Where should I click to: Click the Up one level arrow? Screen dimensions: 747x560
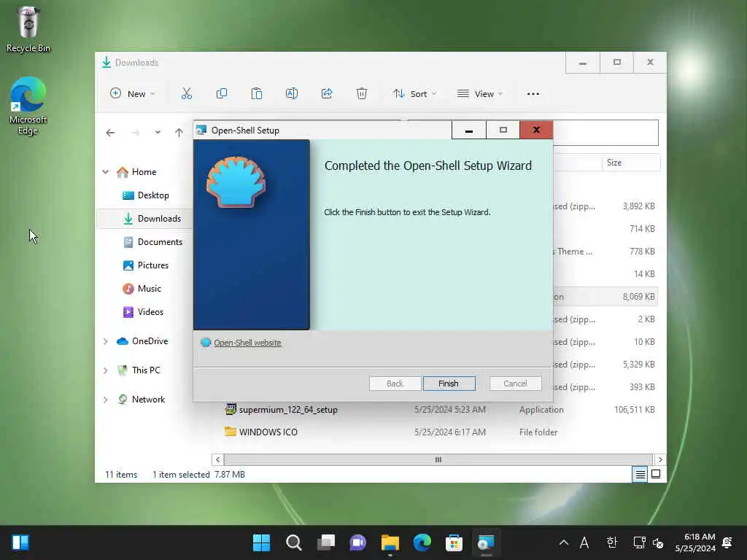[x=179, y=133]
